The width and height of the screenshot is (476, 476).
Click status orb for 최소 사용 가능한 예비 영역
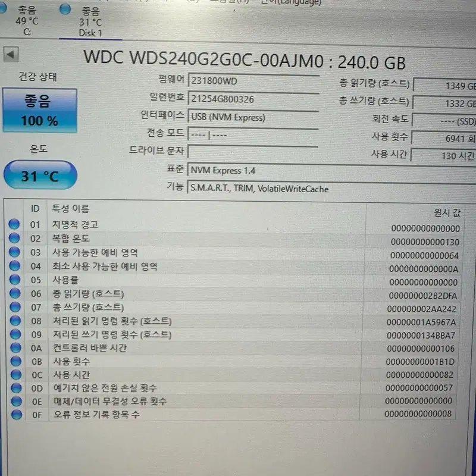coord(14,266)
